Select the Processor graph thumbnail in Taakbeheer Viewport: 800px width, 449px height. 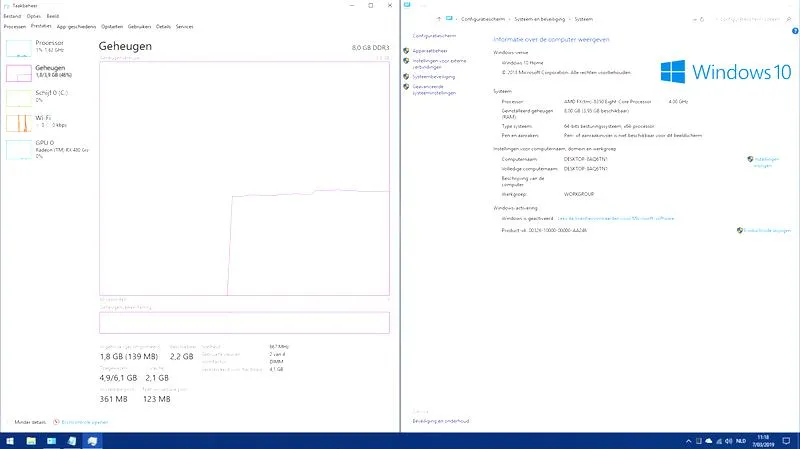(x=19, y=48)
